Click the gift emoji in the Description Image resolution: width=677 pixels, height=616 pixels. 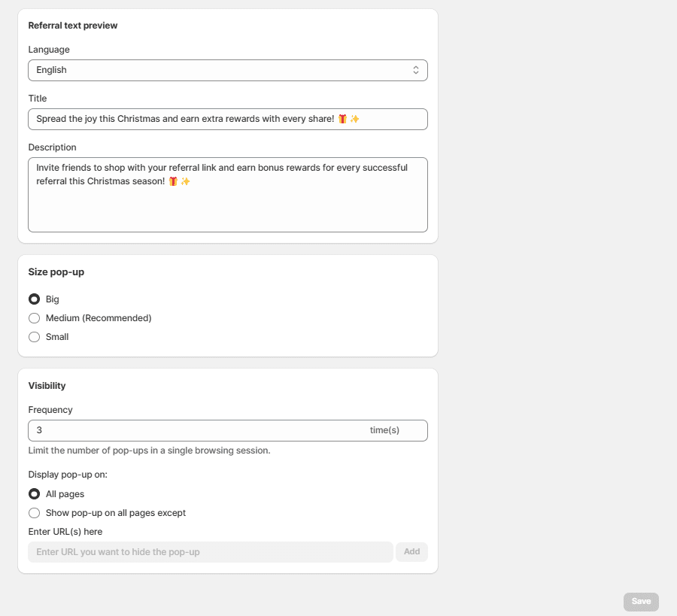pyautogui.click(x=173, y=181)
